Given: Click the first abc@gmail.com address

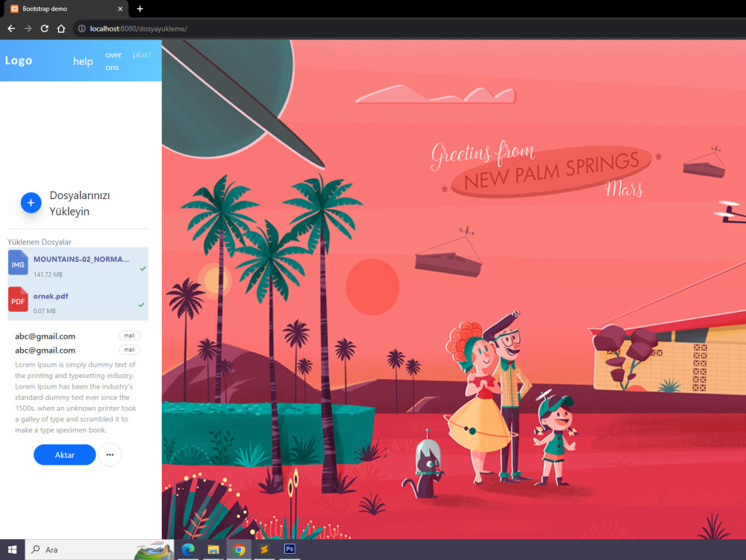Looking at the screenshot, I should point(46,336).
